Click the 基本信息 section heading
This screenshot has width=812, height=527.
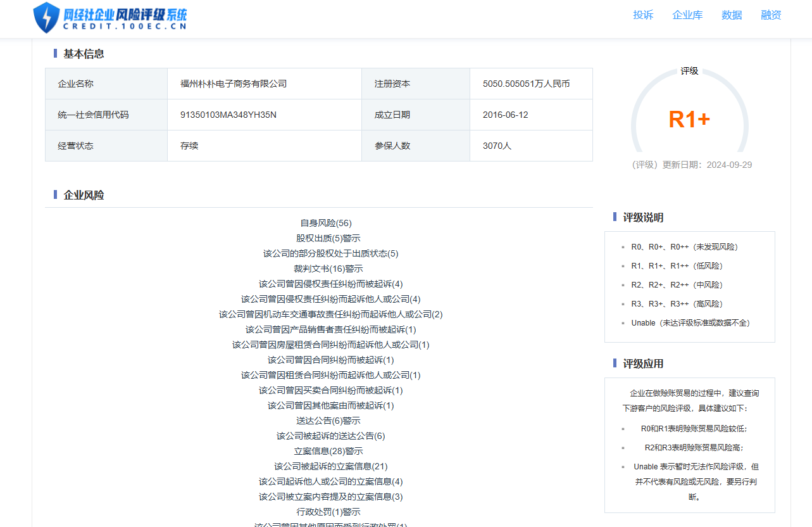[84, 54]
